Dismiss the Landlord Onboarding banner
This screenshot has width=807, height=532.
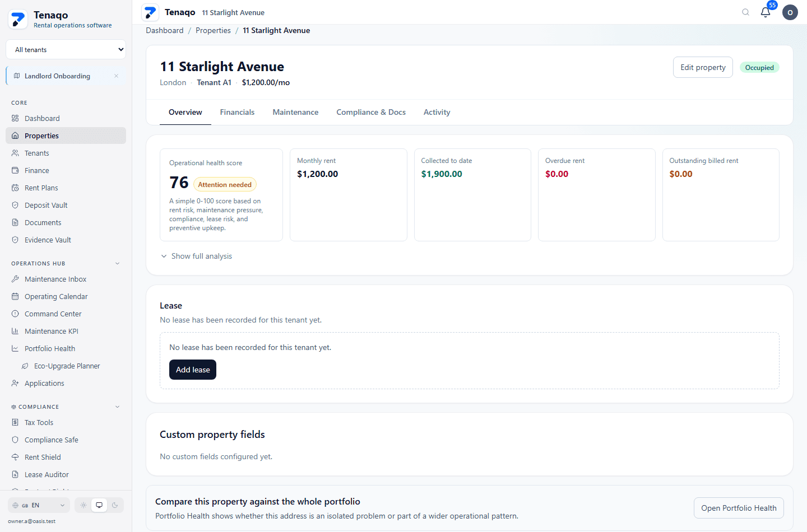(116, 76)
